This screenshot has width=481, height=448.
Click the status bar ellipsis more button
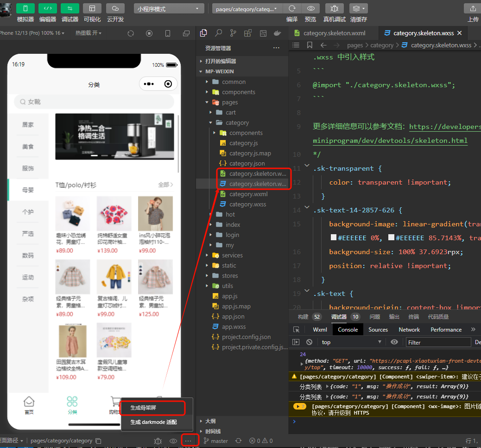click(188, 441)
